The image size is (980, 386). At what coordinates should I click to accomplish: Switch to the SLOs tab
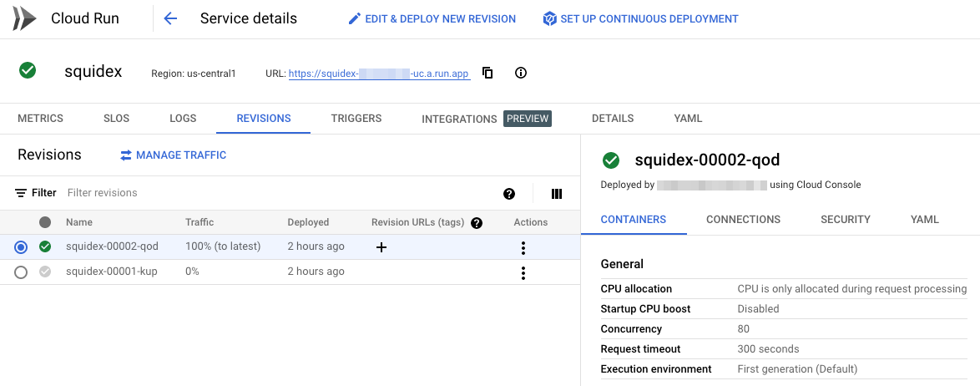coord(116,119)
